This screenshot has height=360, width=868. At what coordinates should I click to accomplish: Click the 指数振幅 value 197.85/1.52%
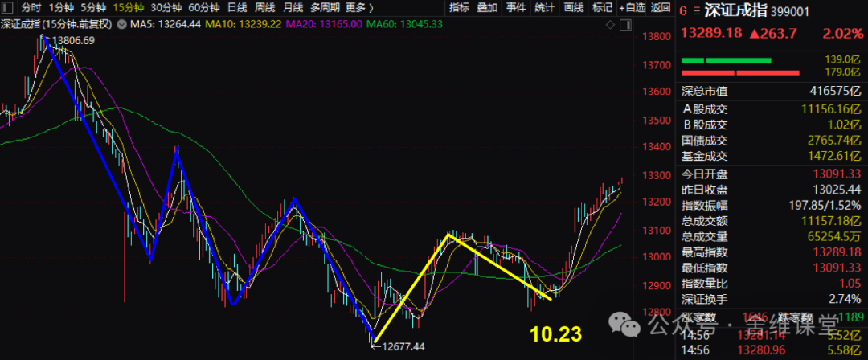point(825,205)
